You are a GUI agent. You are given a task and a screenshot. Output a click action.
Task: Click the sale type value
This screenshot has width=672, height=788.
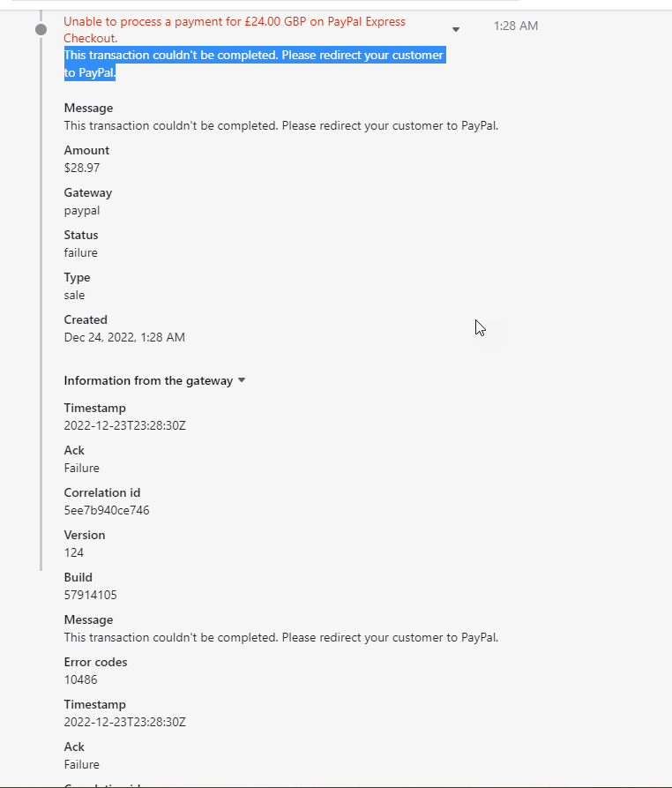click(x=75, y=295)
